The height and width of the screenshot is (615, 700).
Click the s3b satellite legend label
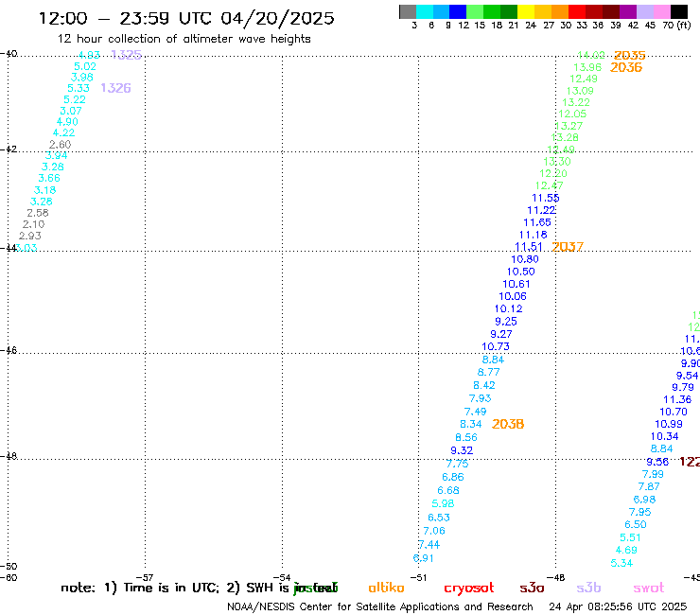[x=588, y=588]
